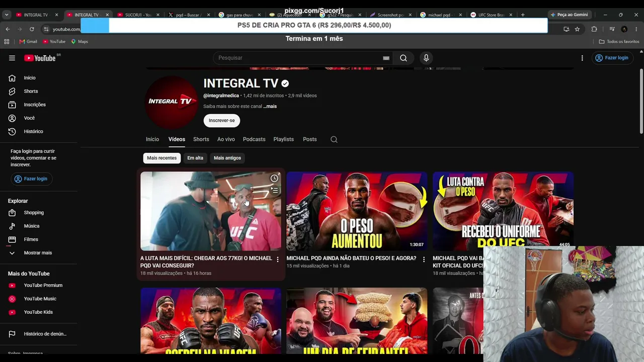Image resolution: width=644 pixels, height=362 pixels.
Task: Open Início in the left sidebar
Action: (30, 78)
